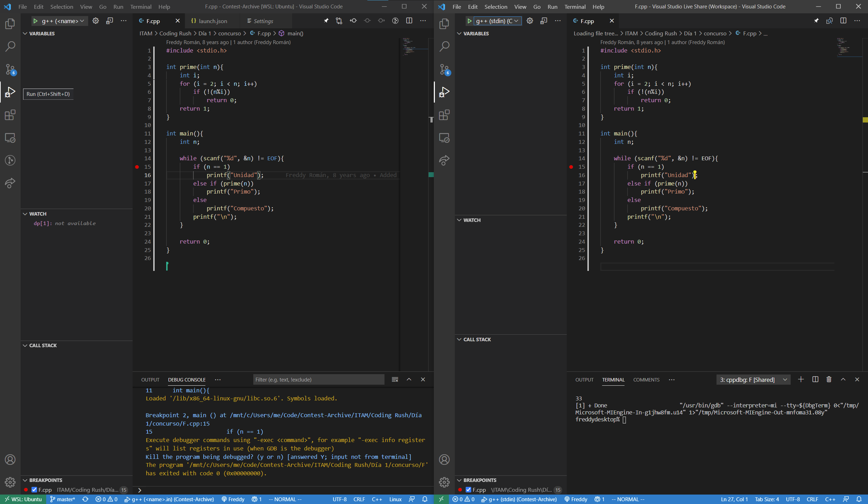
Task: Open Source Control in left window
Action: [x=10, y=69]
